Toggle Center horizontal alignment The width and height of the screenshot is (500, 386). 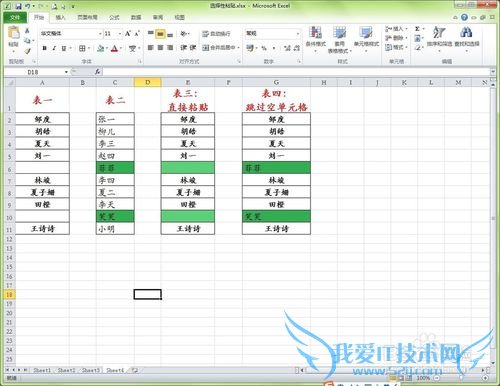pos(160,48)
